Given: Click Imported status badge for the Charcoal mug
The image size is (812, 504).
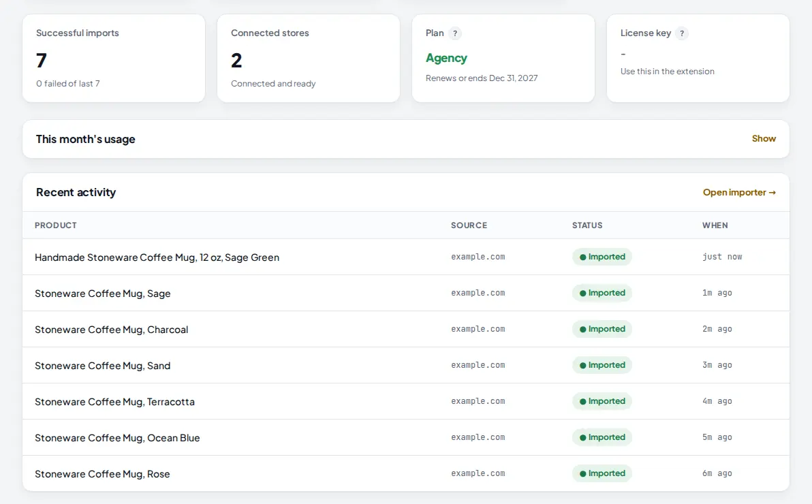Looking at the screenshot, I should tap(602, 329).
